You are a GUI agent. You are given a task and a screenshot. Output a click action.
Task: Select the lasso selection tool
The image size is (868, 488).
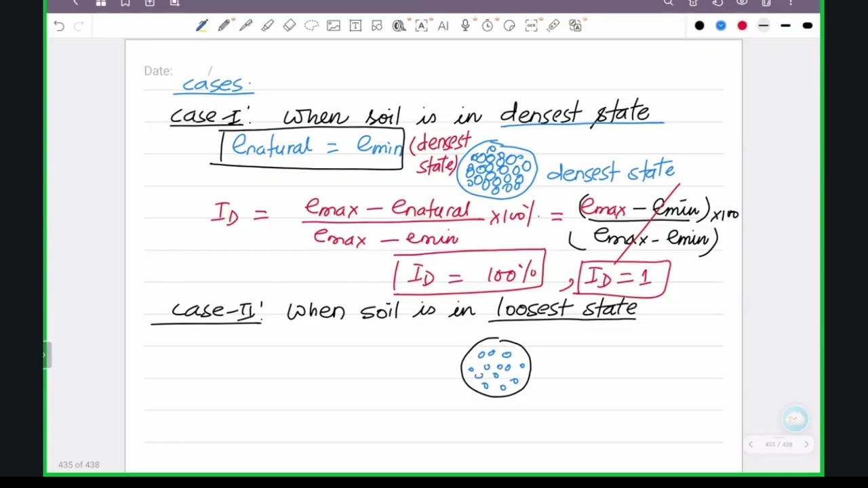[x=311, y=26]
